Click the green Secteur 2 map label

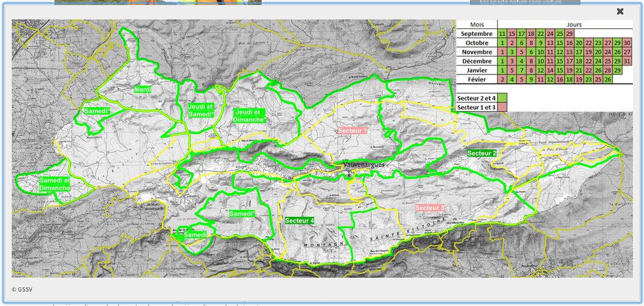[482, 153]
